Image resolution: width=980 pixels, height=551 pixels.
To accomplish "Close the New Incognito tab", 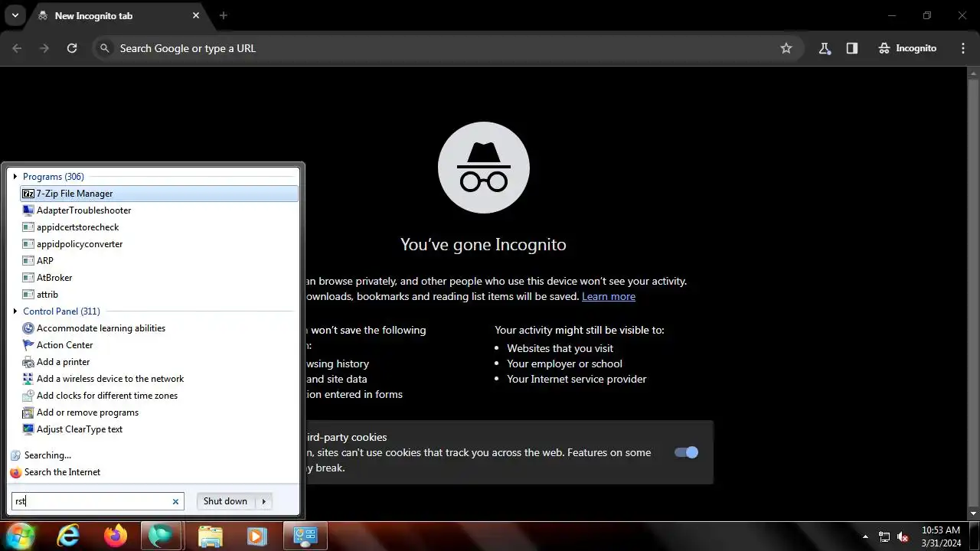I will point(196,15).
